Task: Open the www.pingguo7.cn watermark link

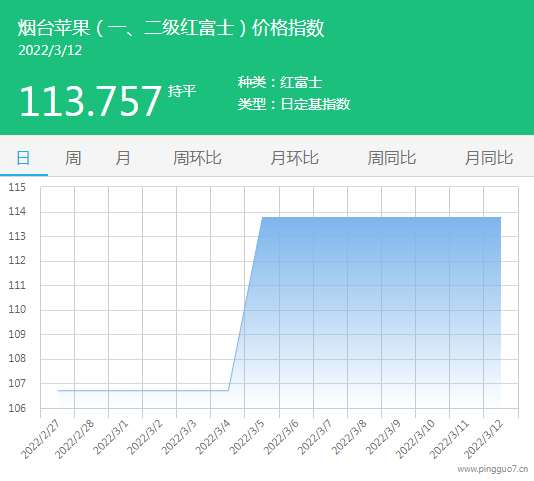Action: 493,469
